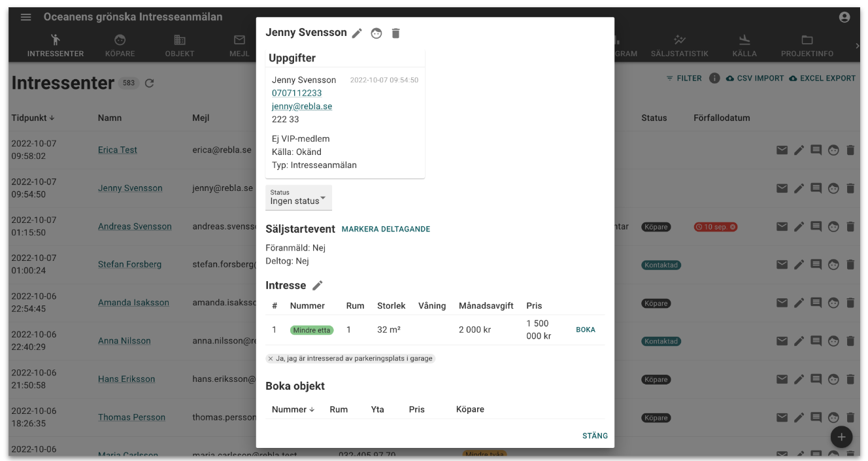This screenshot has width=868, height=461.
Task: Click the jenny@rebla.se email link
Action: (302, 107)
